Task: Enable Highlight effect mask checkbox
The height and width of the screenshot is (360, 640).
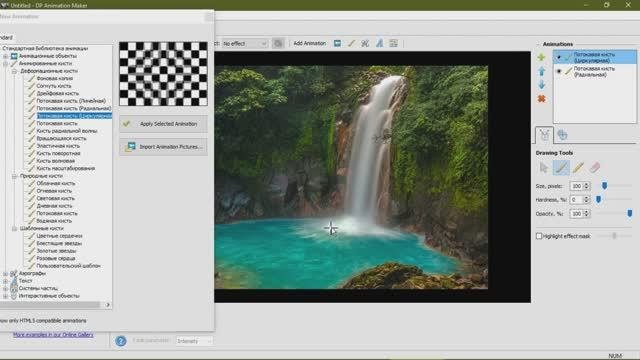Action: click(539, 236)
